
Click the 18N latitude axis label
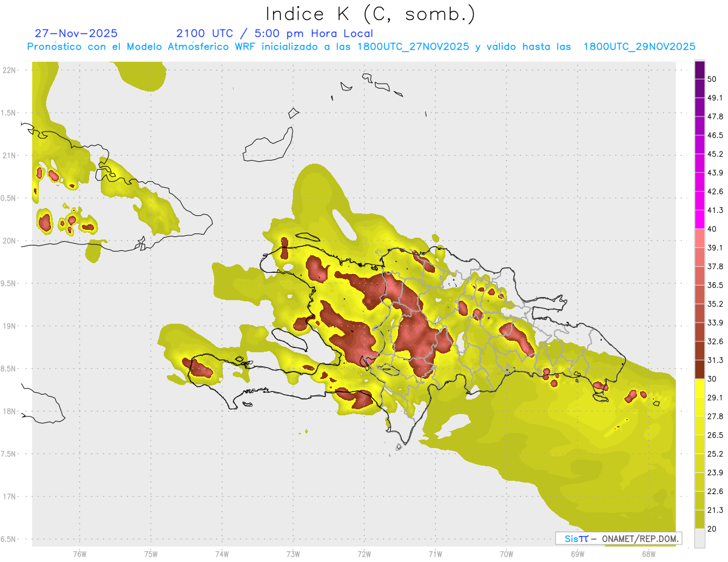tap(9, 411)
